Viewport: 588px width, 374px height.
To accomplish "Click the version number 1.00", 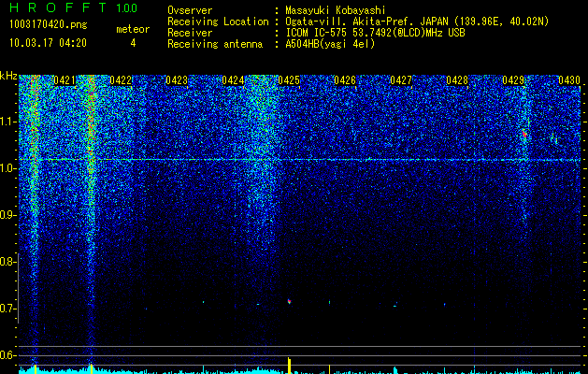I will [x=127, y=7].
